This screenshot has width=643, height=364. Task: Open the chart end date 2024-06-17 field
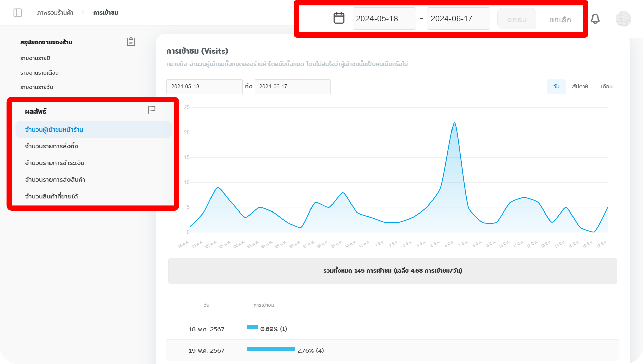tap(293, 87)
